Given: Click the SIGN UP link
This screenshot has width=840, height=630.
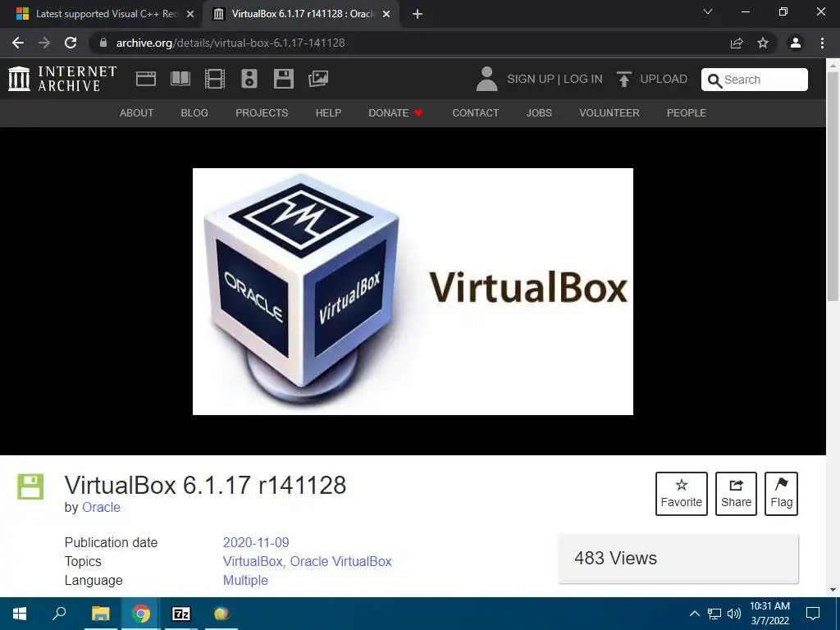Looking at the screenshot, I should [x=531, y=80].
